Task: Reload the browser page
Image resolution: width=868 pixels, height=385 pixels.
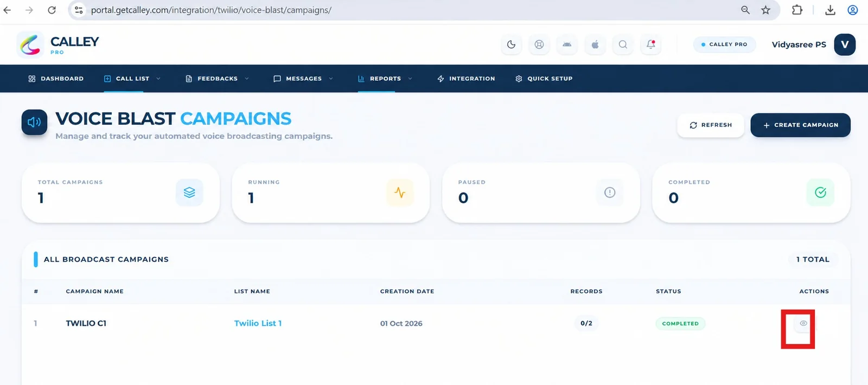Action: click(x=52, y=10)
